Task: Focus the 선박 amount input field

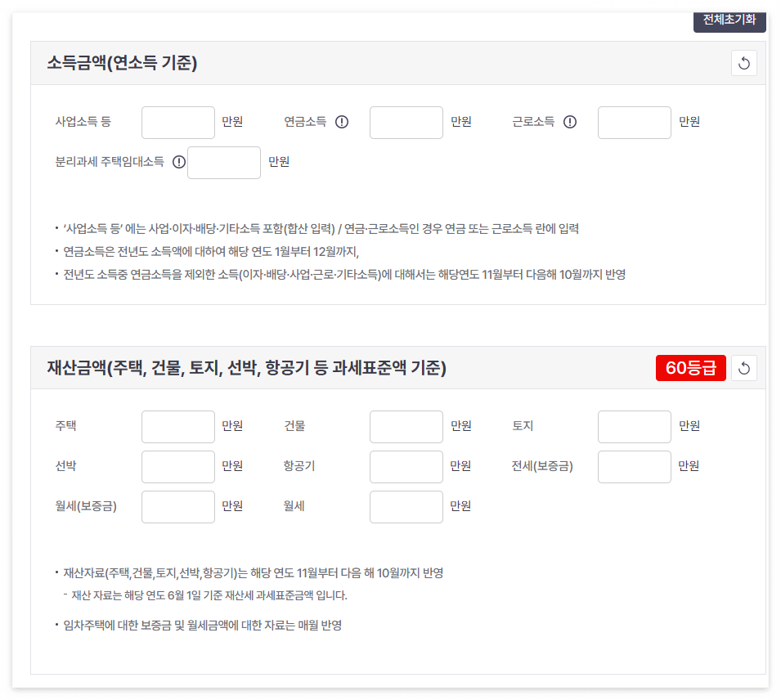Action: point(178,467)
